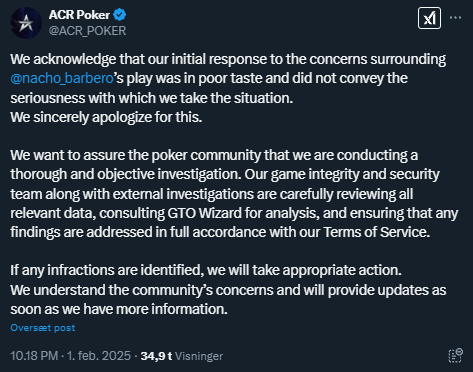Image resolution: width=473 pixels, height=372 pixels.
Task: Open the three-dot more options menu
Action: [455, 17]
